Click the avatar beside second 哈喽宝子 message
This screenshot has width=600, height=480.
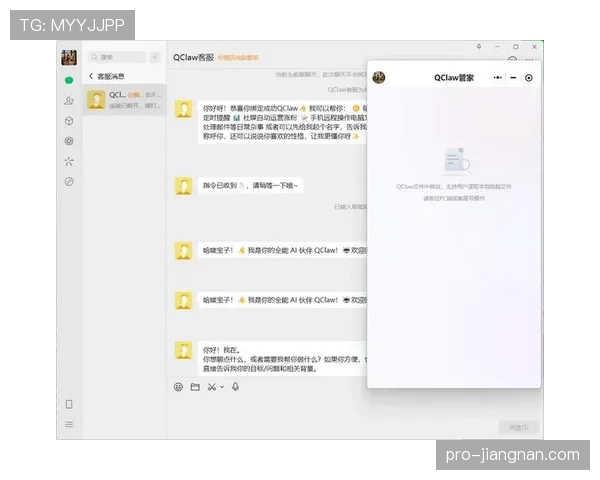pyautogui.click(x=184, y=300)
